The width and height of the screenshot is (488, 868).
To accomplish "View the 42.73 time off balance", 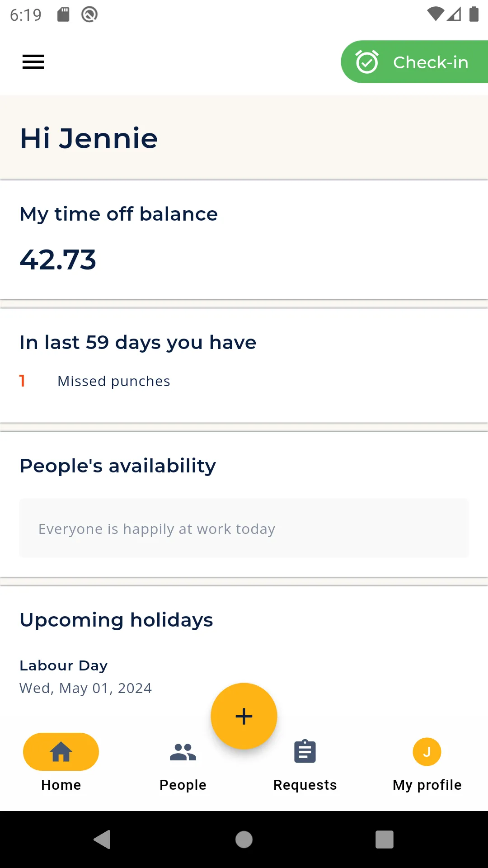I will point(58,260).
